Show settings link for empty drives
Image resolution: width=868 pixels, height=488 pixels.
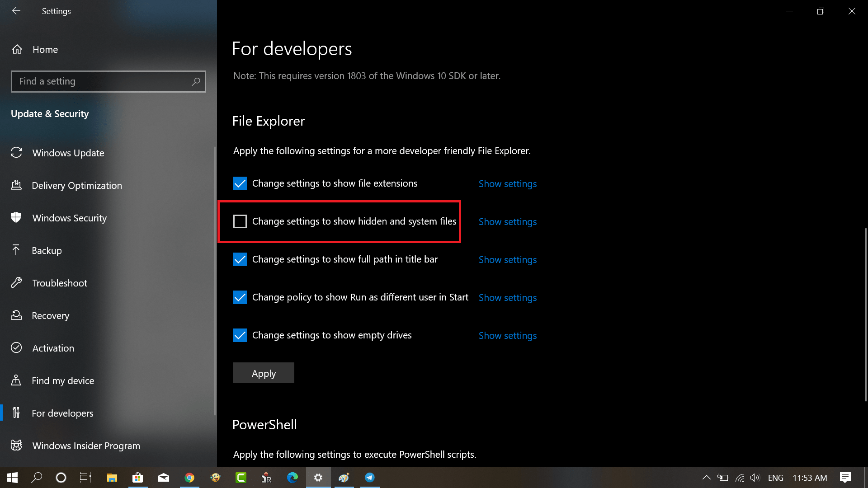coord(508,336)
